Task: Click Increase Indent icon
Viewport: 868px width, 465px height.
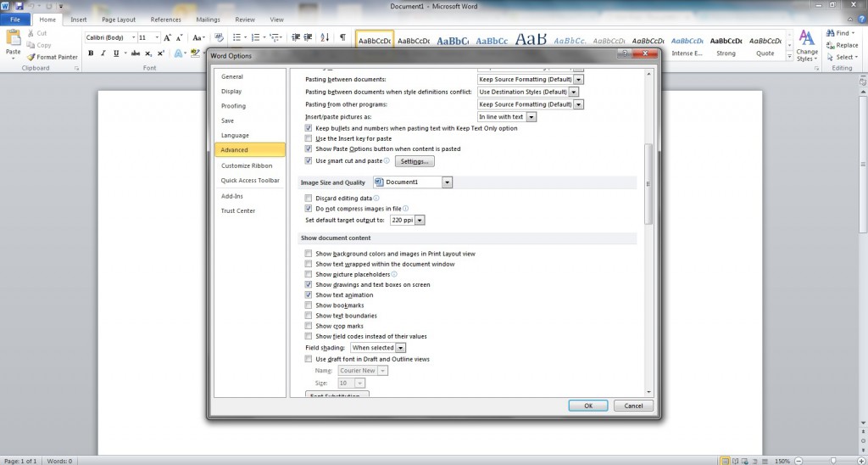Action: pyautogui.click(x=309, y=37)
